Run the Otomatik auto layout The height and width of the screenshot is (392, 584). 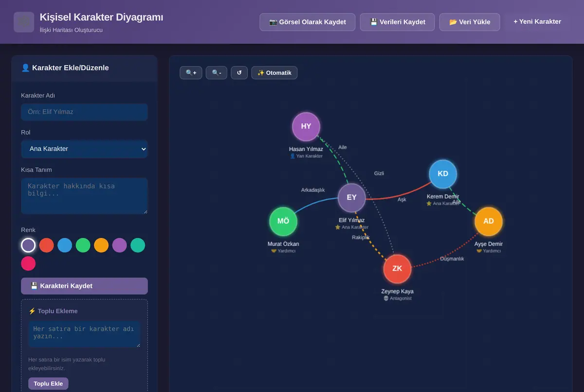pyautogui.click(x=274, y=73)
